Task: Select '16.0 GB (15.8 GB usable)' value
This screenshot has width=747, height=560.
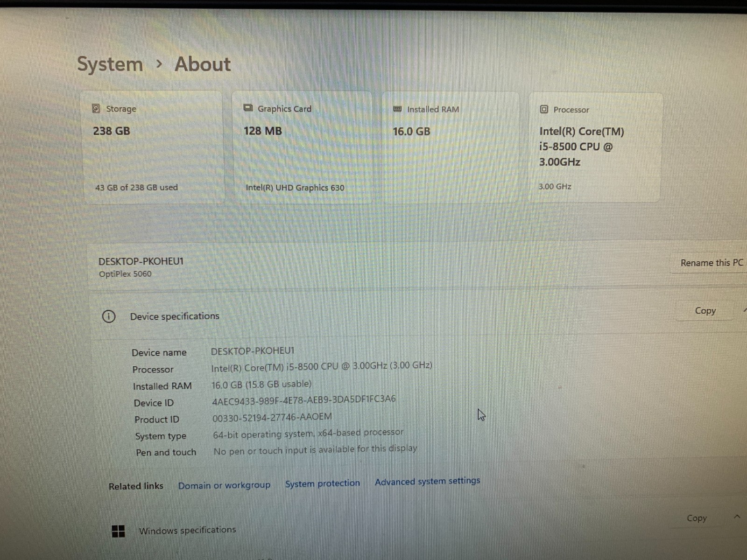Action: (x=261, y=385)
